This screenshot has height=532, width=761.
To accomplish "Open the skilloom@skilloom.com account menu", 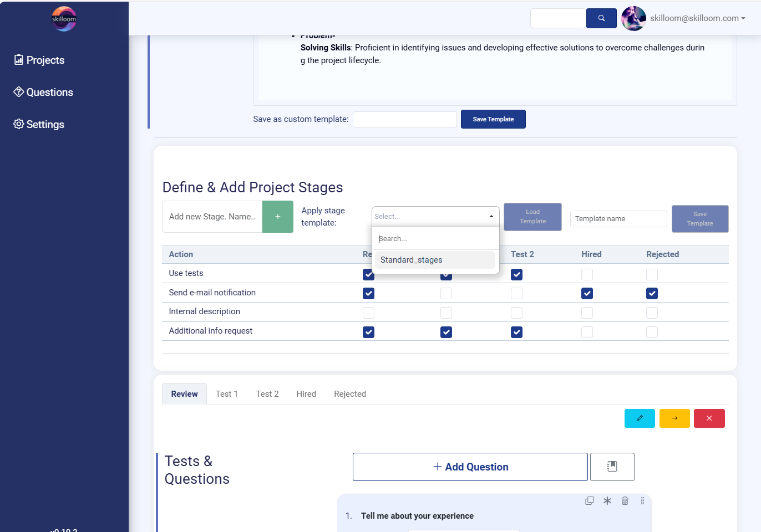I will click(x=697, y=18).
